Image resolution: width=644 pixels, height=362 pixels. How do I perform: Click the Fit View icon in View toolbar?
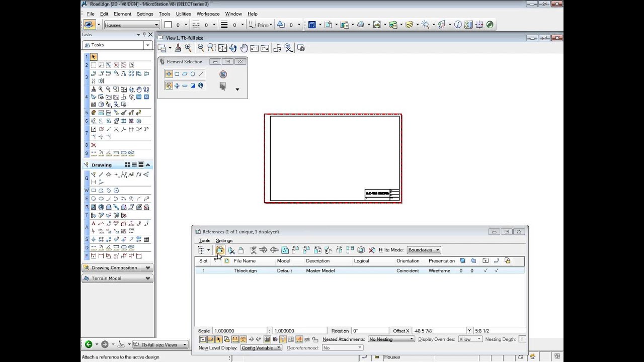(222, 48)
